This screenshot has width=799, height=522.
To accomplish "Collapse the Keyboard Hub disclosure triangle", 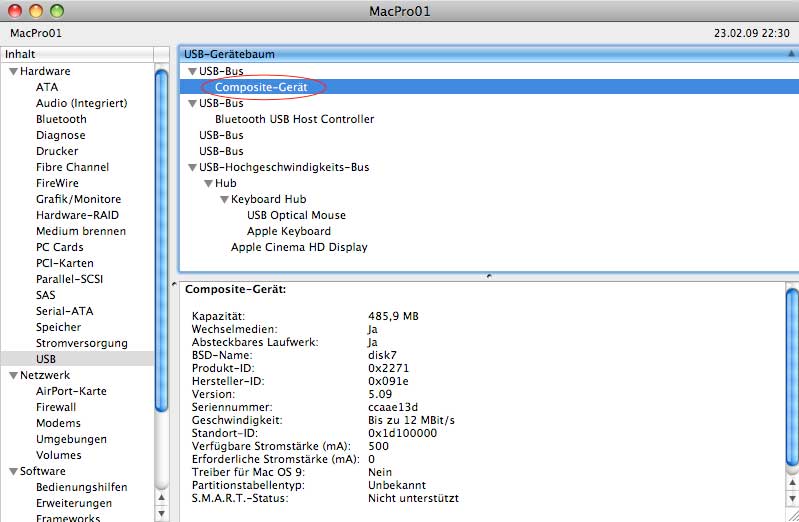I will 224,199.
